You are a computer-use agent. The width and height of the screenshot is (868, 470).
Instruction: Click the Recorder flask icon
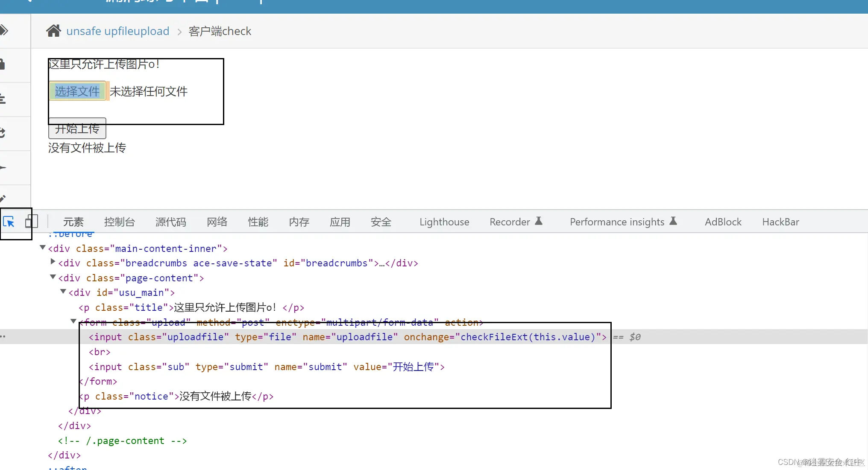[539, 221]
